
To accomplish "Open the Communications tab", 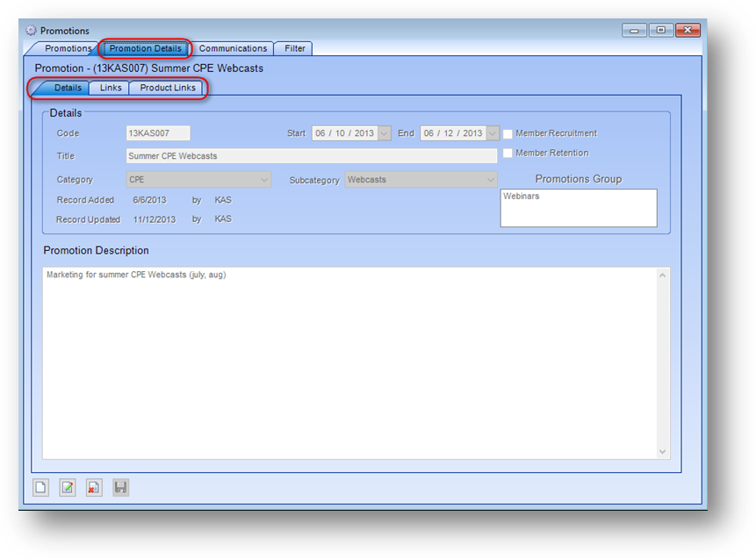I will [233, 48].
